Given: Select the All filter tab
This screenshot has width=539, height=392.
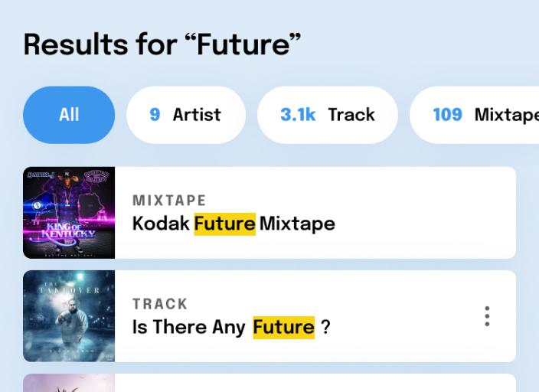Looking at the screenshot, I should pos(69,115).
